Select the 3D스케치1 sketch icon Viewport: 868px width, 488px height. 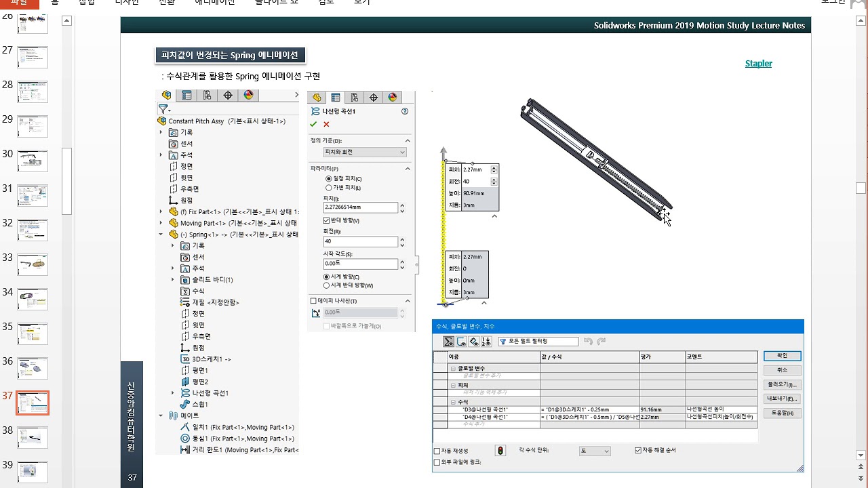pyautogui.click(x=185, y=359)
